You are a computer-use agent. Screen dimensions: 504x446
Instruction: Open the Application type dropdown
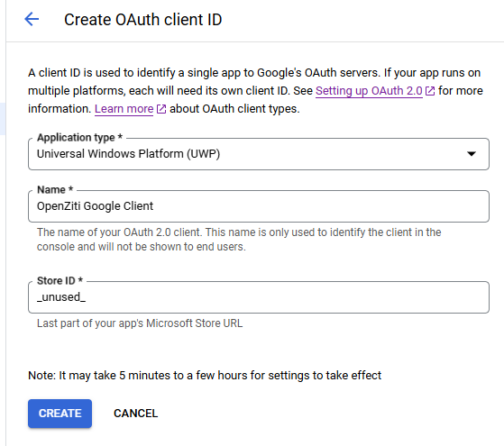click(x=259, y=154)
